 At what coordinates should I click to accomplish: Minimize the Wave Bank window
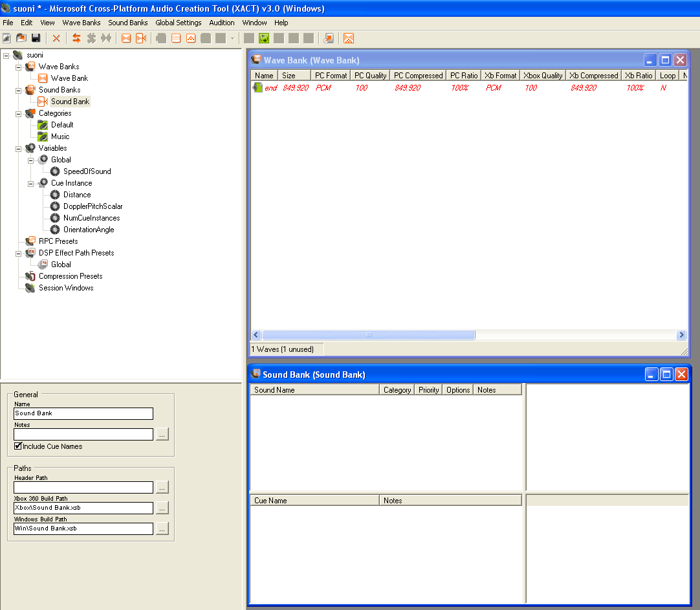click(650, 60)
